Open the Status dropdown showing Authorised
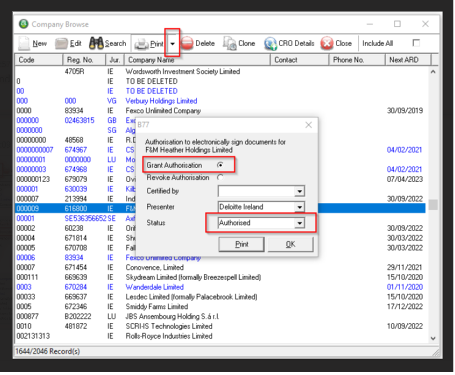 click(x=300, y=223)
